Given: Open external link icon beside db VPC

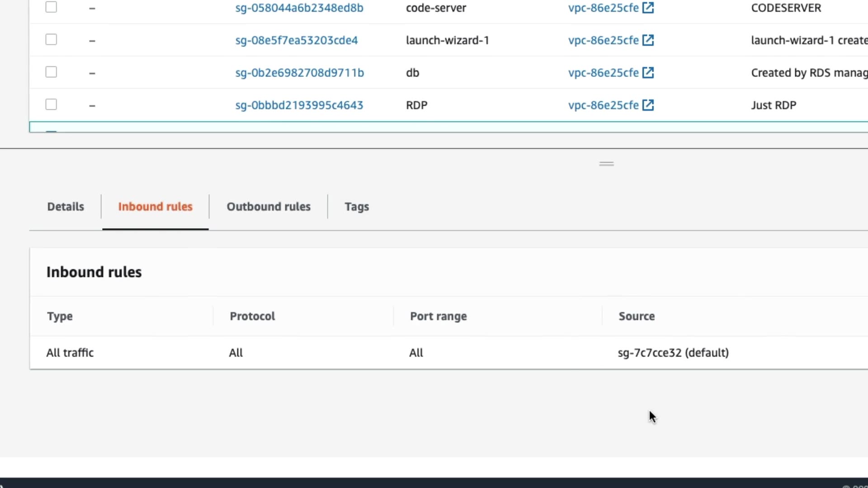Looking at the screenshot, I should click(x=648, y=73).
